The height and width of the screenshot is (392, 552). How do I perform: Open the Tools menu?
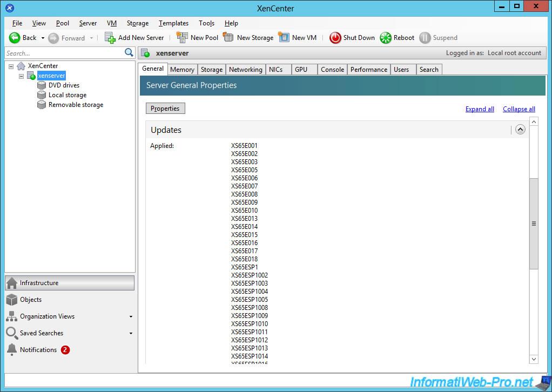pyautogui.click(x=207, y=23)
